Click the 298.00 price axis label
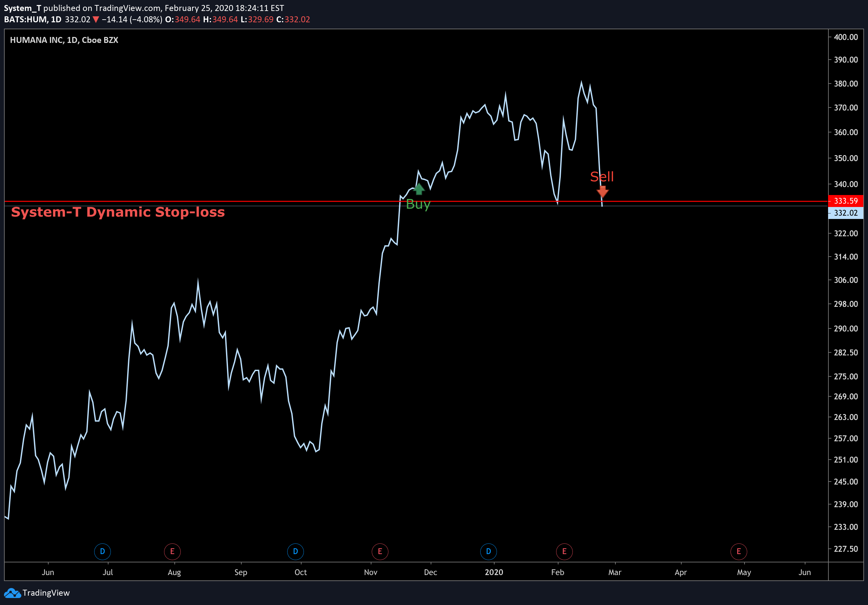Viewport: 868px width, 605px height. [x=846, y=304]
